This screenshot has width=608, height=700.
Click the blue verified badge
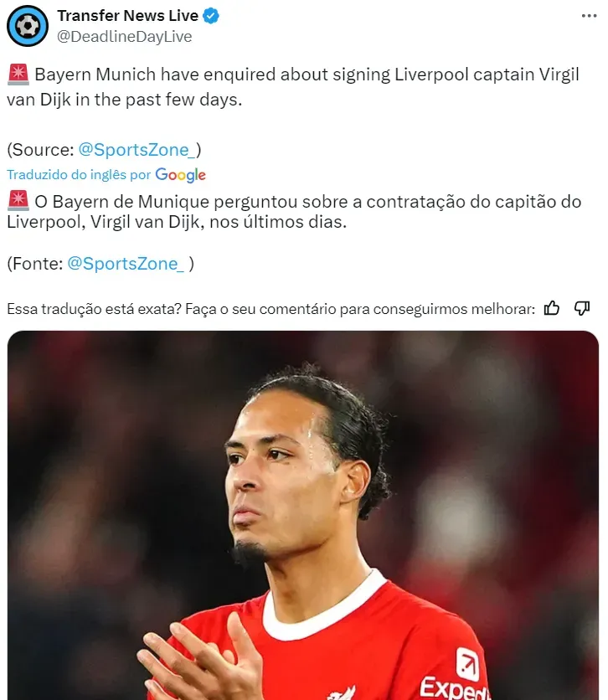pyautogui.click(x=211, y=16)
